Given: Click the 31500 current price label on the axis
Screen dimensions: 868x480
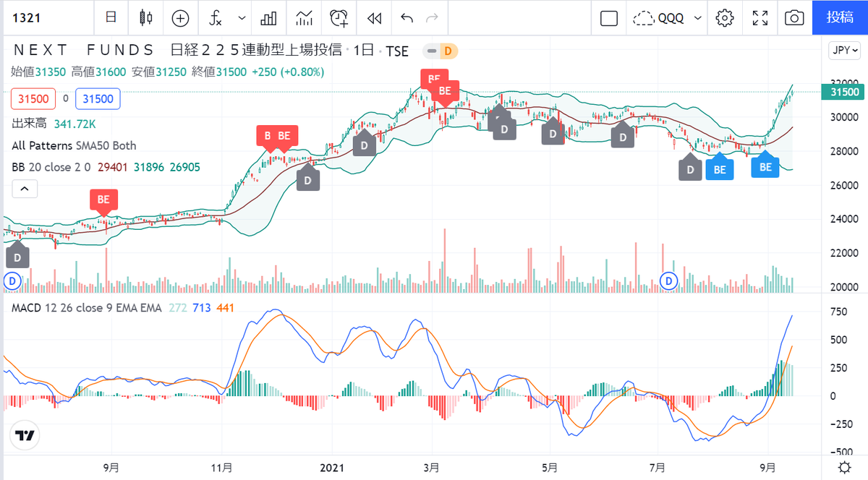Looking at the screenshot, I should coord(843,92).
